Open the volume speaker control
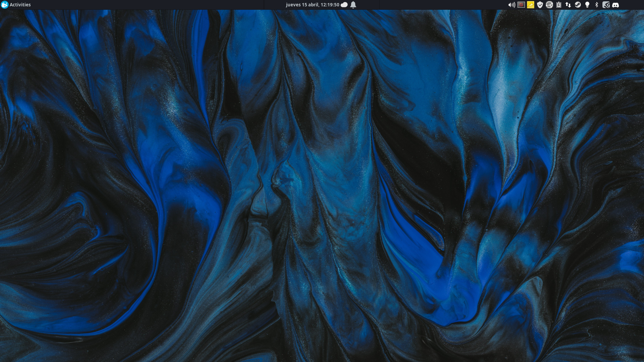This screenshot has height=362, width=644. (x=512, y=5)
